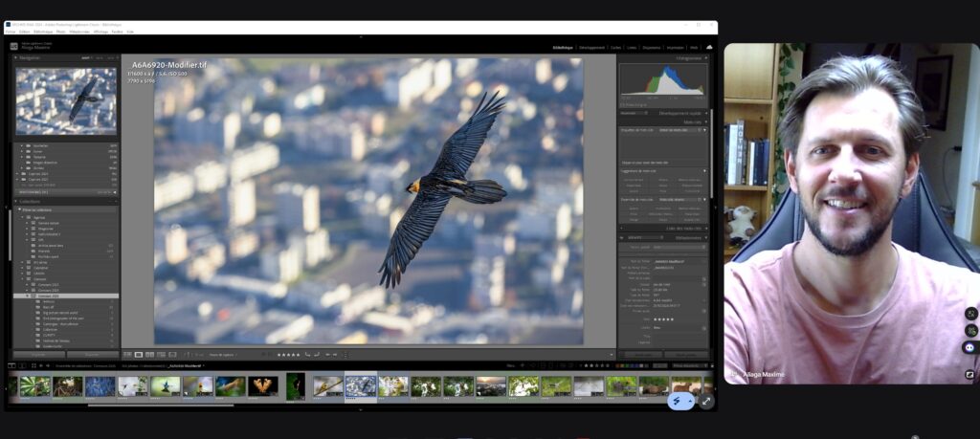The image size is (980, 439).
Task: Open the Bibliothèque module tab
Action: tap(563, 46)
